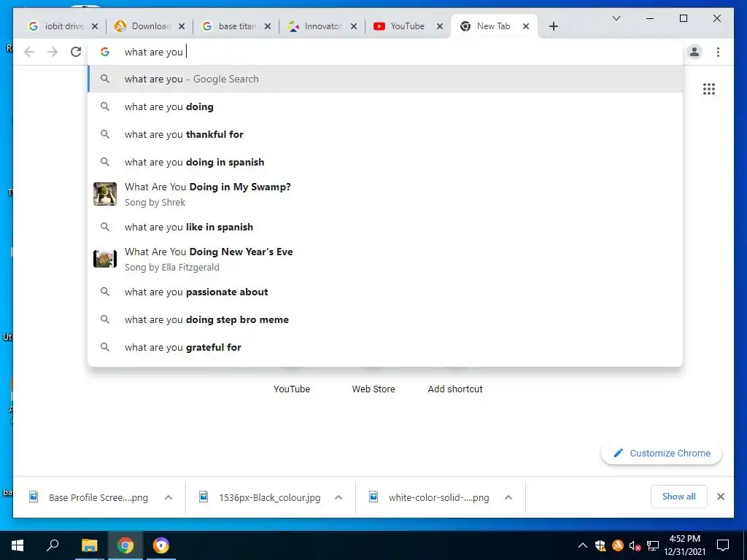Pick the 'what are you doing' suggestion

point(385,106)
